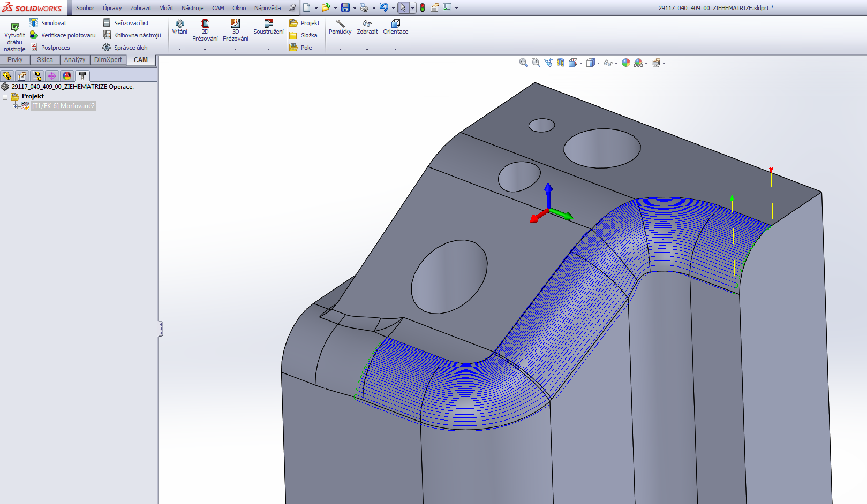The height and width of the screenshot is (504, 867).
Task: Switch to the Skica tab
Action: point(45,60)
